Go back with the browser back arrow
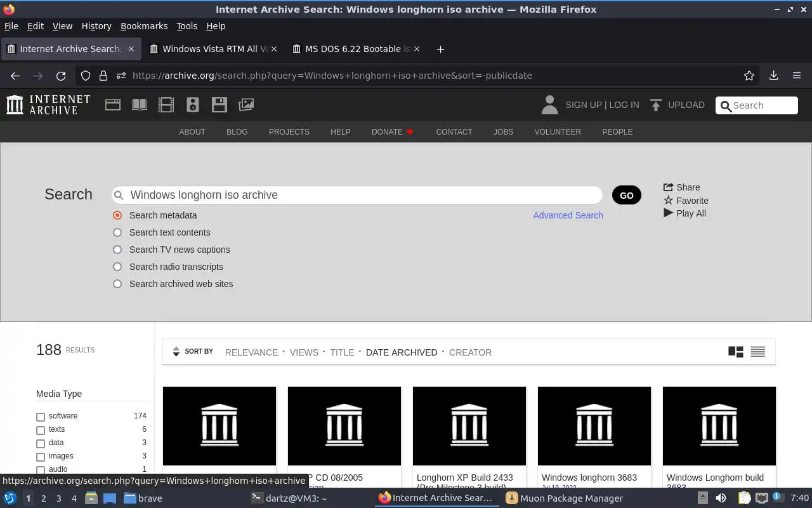Viewport: 812px width, 508px height. tap(15, 76)
